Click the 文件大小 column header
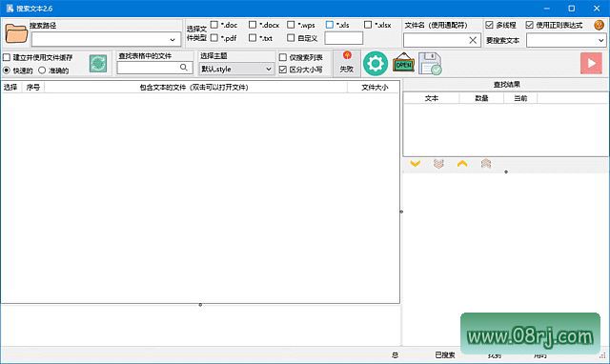The image size is (610, 364). click(374, 87)
